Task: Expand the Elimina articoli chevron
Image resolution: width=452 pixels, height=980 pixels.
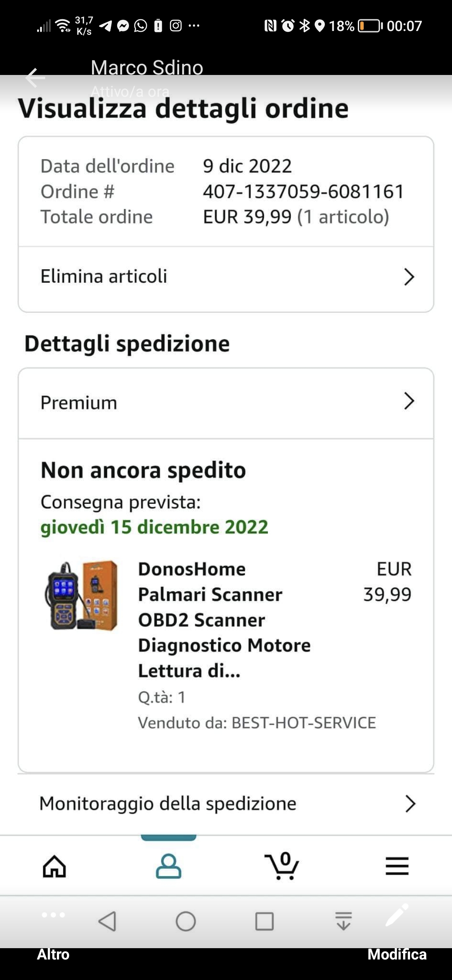Action: click(409, 277)
